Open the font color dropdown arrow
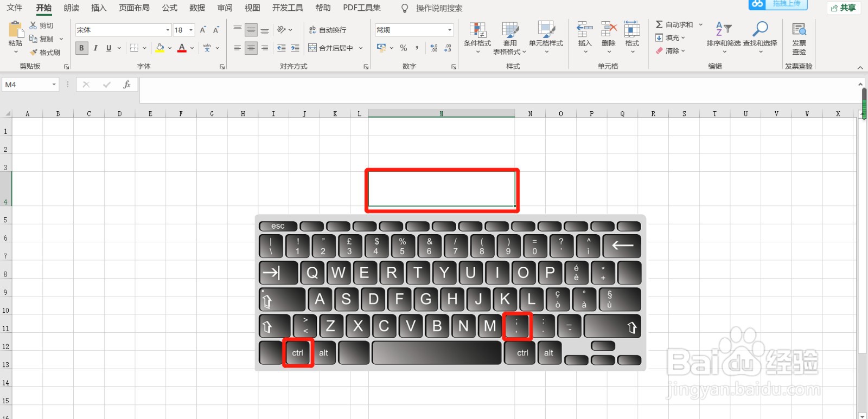868x419 pixels. 192,48
